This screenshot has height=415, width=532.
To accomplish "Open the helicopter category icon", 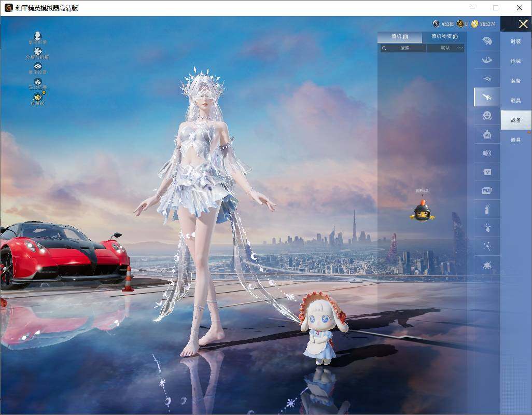I will [487, 78].
